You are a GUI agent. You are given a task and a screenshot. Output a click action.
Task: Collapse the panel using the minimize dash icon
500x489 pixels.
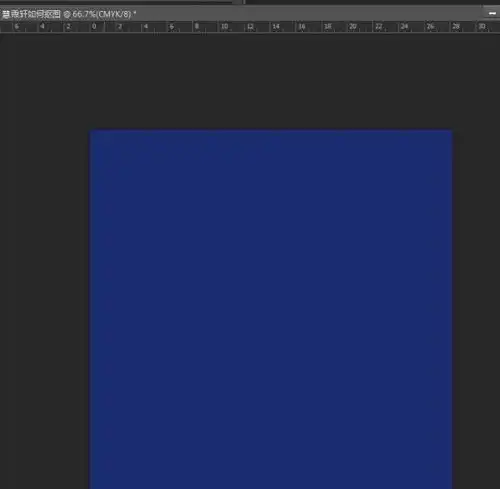click(492, 13)
